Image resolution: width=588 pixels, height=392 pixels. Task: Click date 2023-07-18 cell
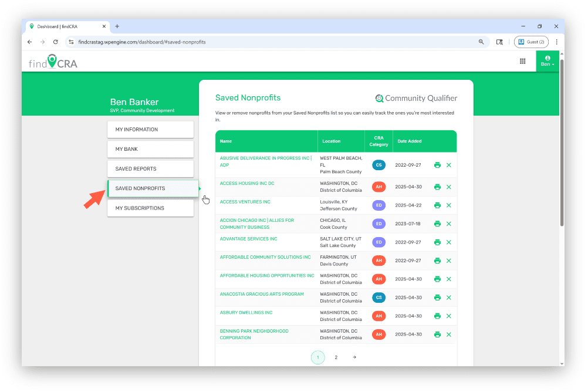[408, 224]
